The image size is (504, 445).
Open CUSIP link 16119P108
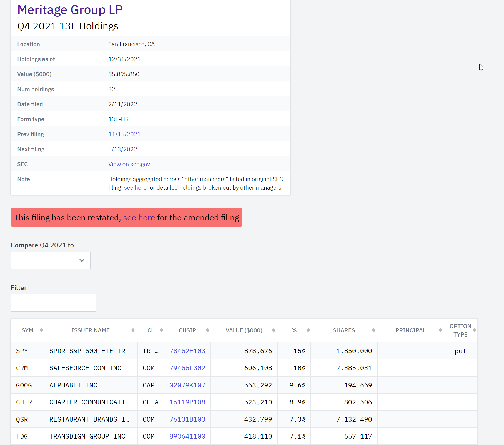pos(187,402)
